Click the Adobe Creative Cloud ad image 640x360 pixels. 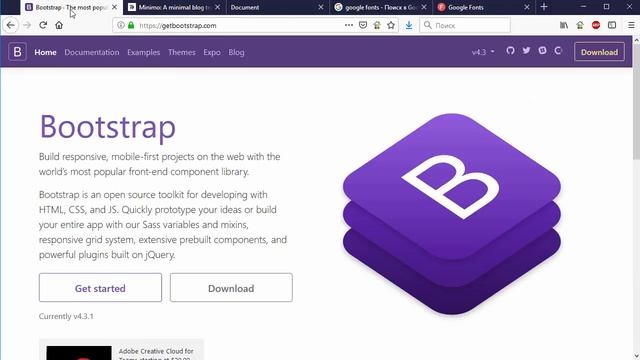(x=79, y=353)
